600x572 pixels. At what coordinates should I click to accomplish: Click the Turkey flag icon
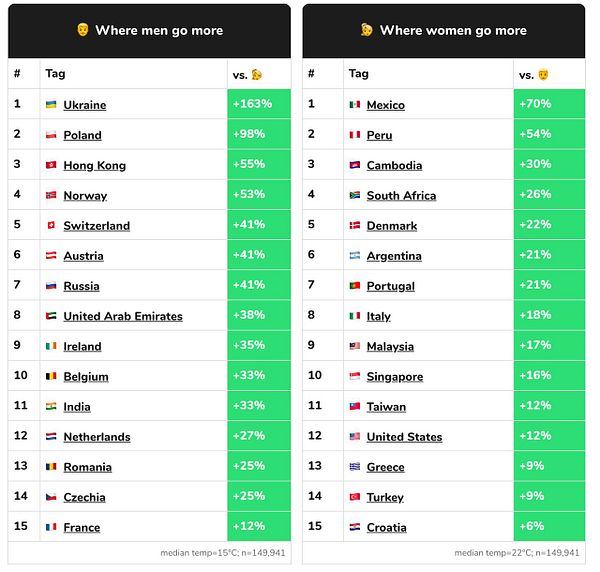pyautogui.click(x=355, y=497)
